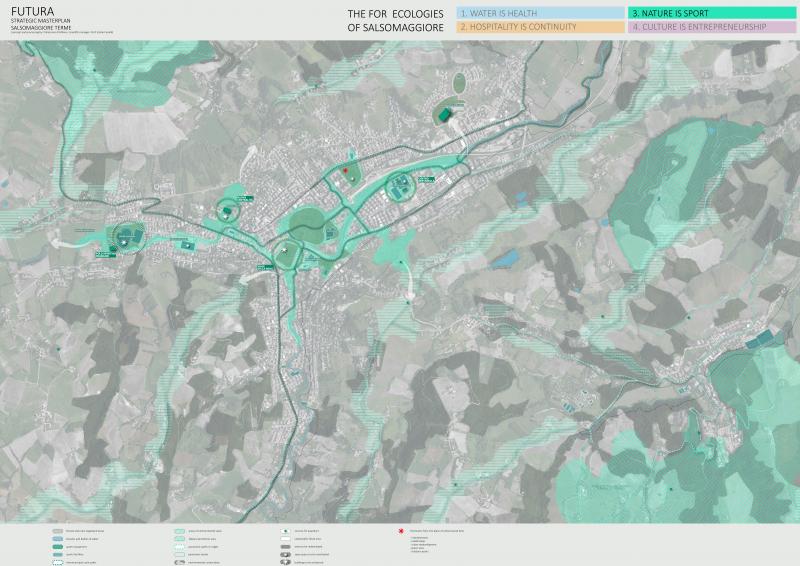Screen dimensions: 800x566
Task: Select the oval sports field at map top
Action: coord(459,84)
